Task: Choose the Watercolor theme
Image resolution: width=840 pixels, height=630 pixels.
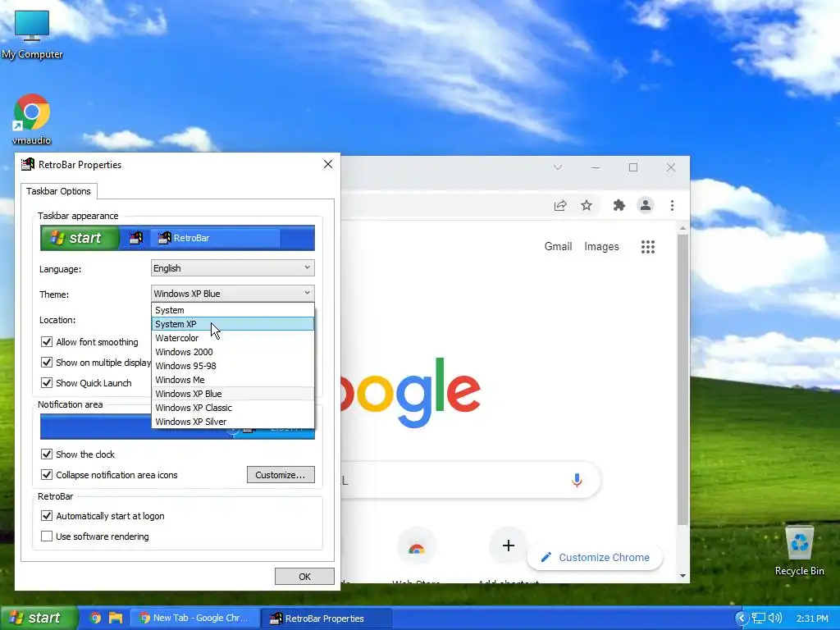Action: click(x=232, y=338)
